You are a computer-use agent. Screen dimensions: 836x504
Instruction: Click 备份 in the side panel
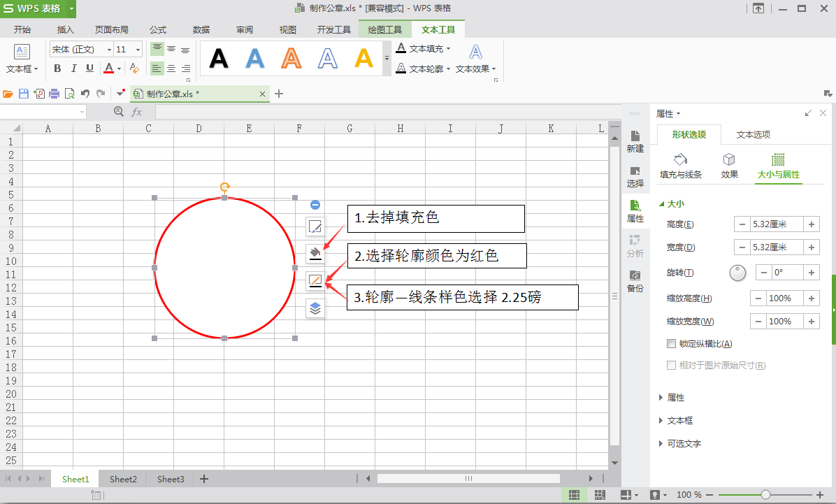[x=635, y=282]
